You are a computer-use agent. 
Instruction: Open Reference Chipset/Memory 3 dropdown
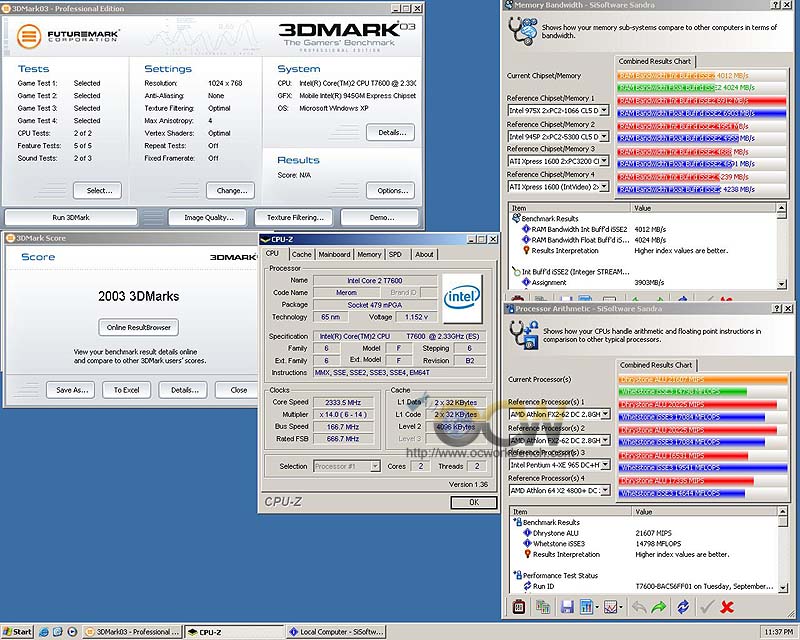(604, 161)
